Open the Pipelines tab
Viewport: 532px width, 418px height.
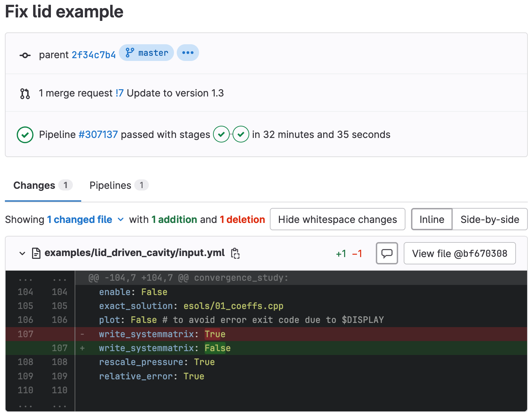[119, 185]
